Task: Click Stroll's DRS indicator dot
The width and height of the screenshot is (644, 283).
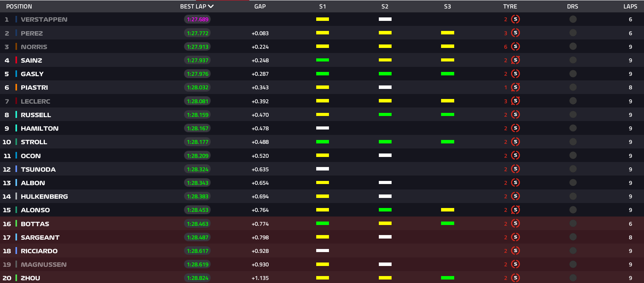Action: pos(573,142)
